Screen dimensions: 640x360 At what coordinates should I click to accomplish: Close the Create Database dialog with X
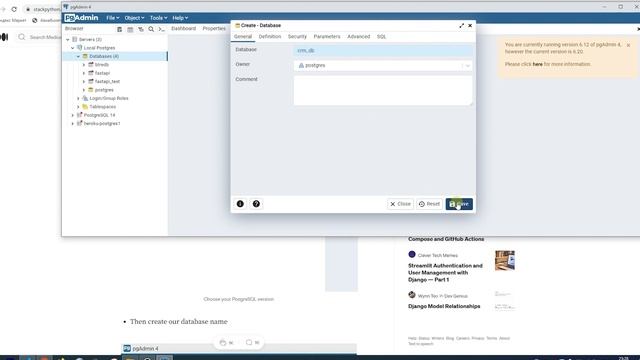click(x=470, y=25)
